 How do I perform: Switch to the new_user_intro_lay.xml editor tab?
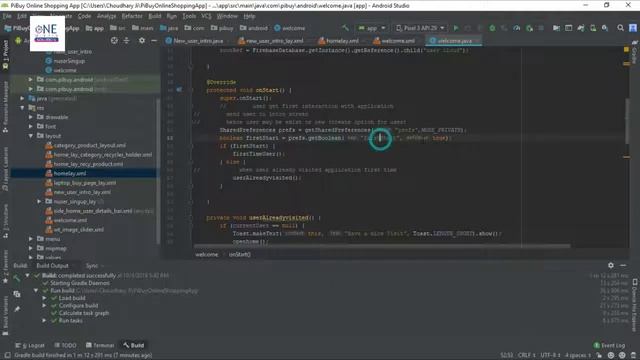[271, 41]
